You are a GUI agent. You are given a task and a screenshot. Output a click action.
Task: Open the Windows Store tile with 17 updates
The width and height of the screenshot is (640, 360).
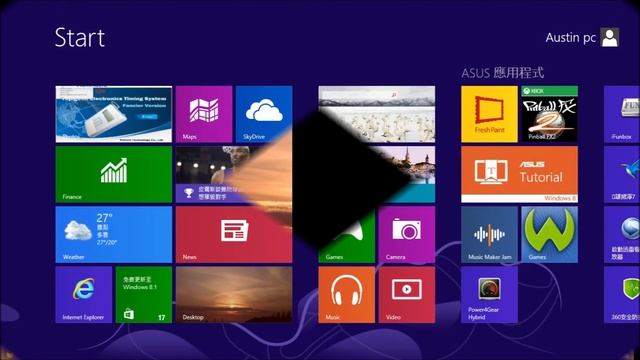144,295
